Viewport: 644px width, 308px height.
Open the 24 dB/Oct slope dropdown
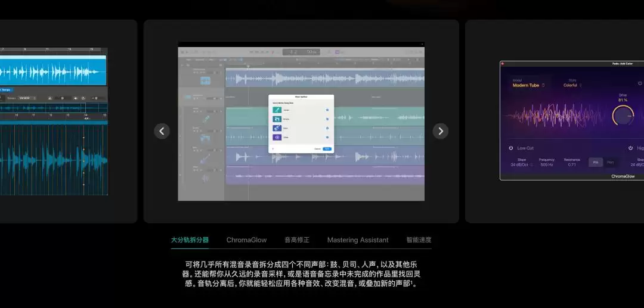522,164
